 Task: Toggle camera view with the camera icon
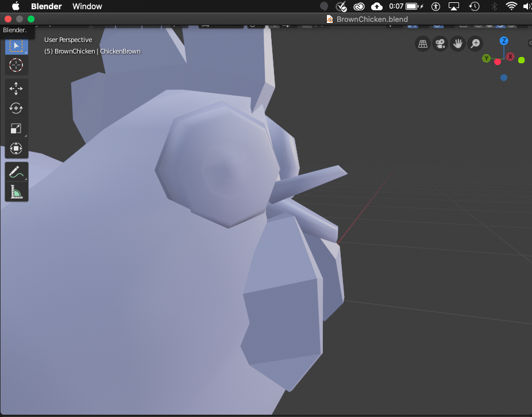[x=440, y=44]
